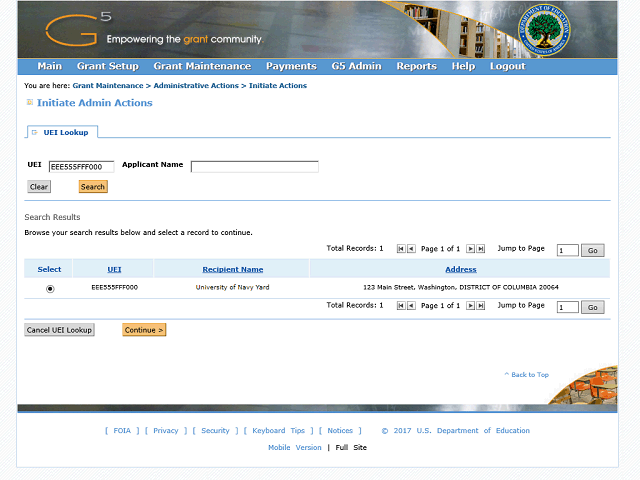Sort results by UEI column header
The image size is (640, 480).
pyautogui.click(x=114, y=269)
